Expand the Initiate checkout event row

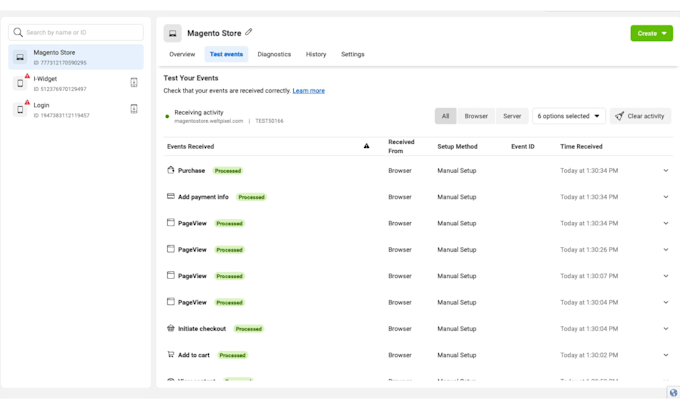666,329
